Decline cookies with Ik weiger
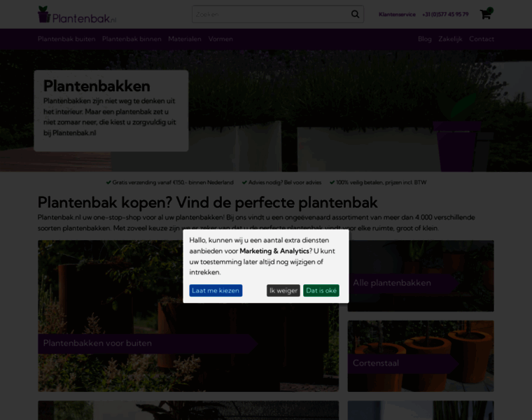 pos(283,290)
